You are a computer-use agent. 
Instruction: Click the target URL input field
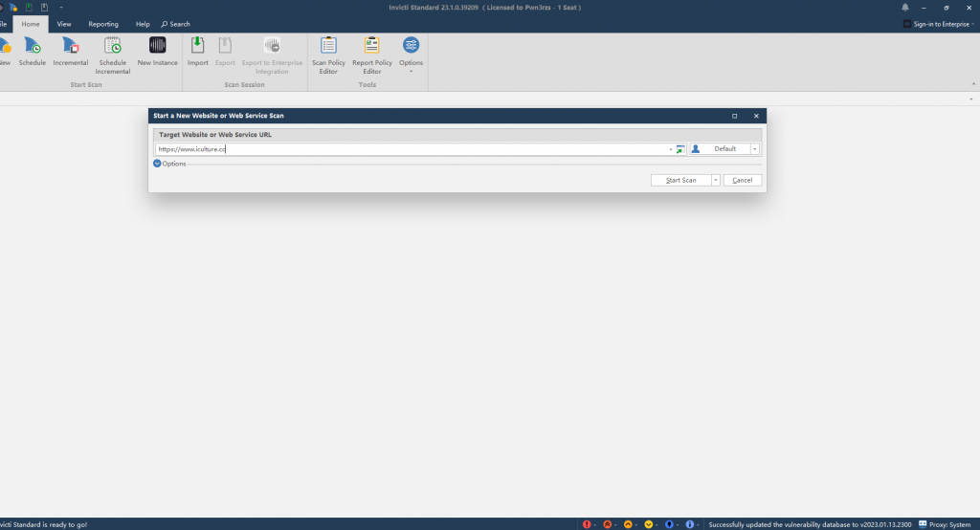pyautogui.click(x=412, y=149)
